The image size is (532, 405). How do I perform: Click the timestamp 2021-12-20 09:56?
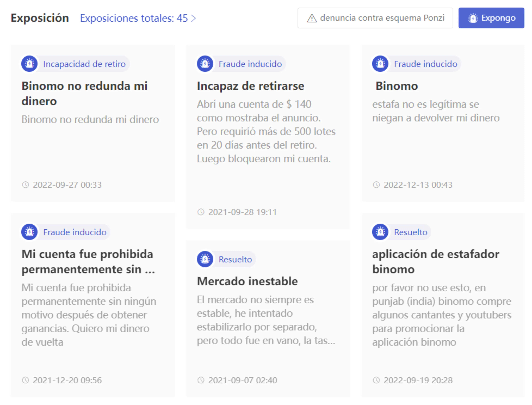coord(67,380)
